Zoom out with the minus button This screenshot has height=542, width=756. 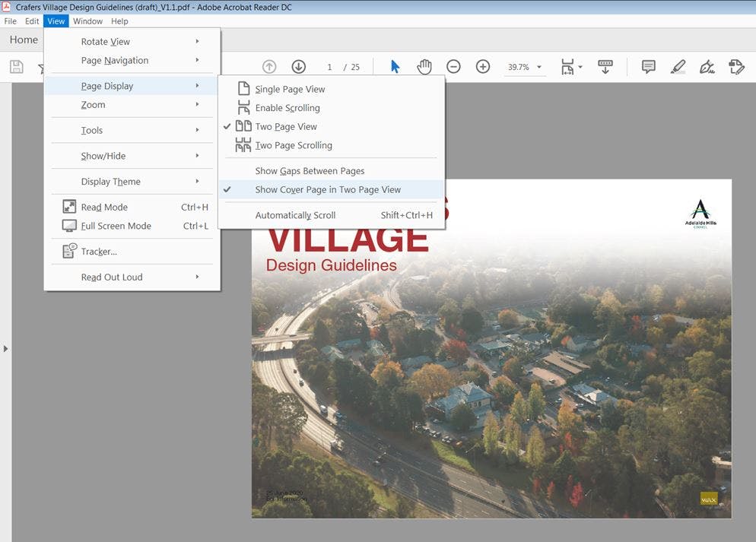point(453,67)
